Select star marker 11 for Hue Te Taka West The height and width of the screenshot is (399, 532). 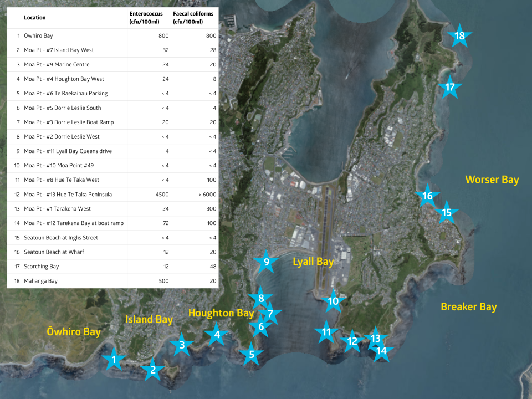[x=326, y=331]
